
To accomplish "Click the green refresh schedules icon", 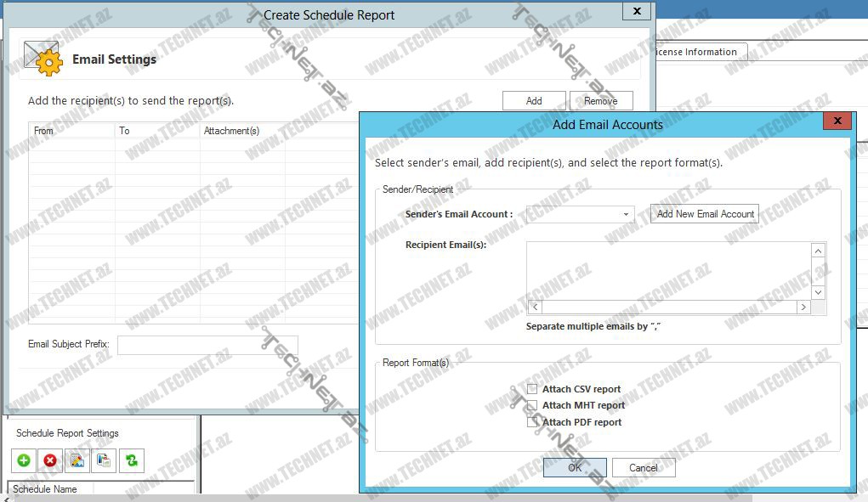I will [131, 460].
